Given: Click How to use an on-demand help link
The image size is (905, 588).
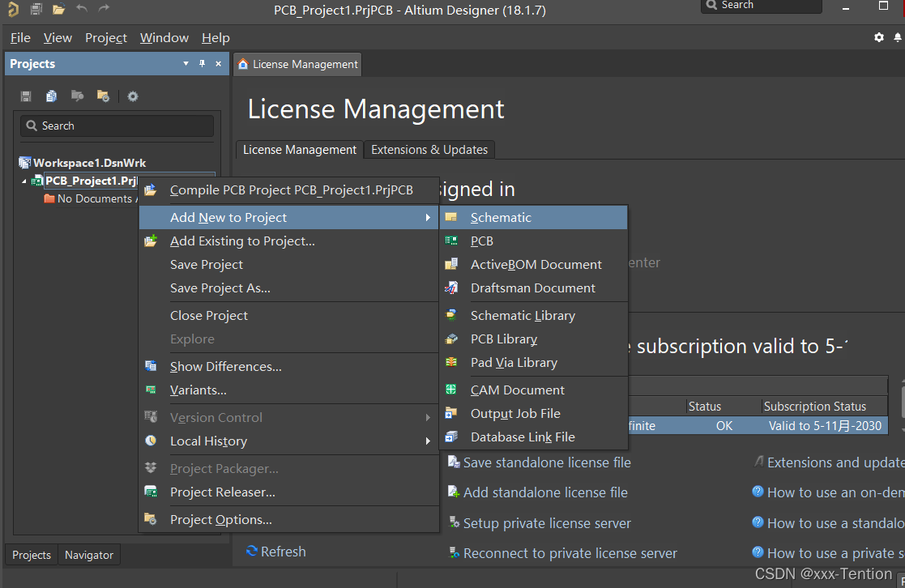Looking at the screenshot, I should (828, 492).
